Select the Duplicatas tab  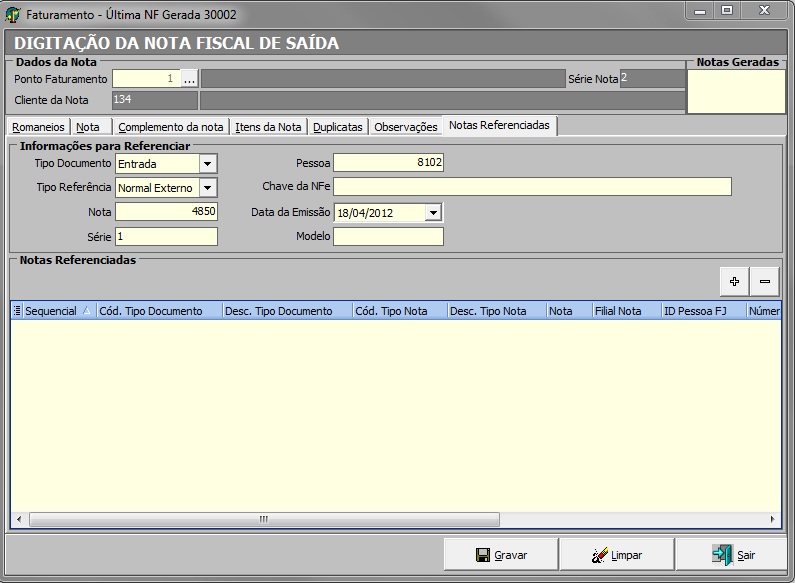coord(337,127)
